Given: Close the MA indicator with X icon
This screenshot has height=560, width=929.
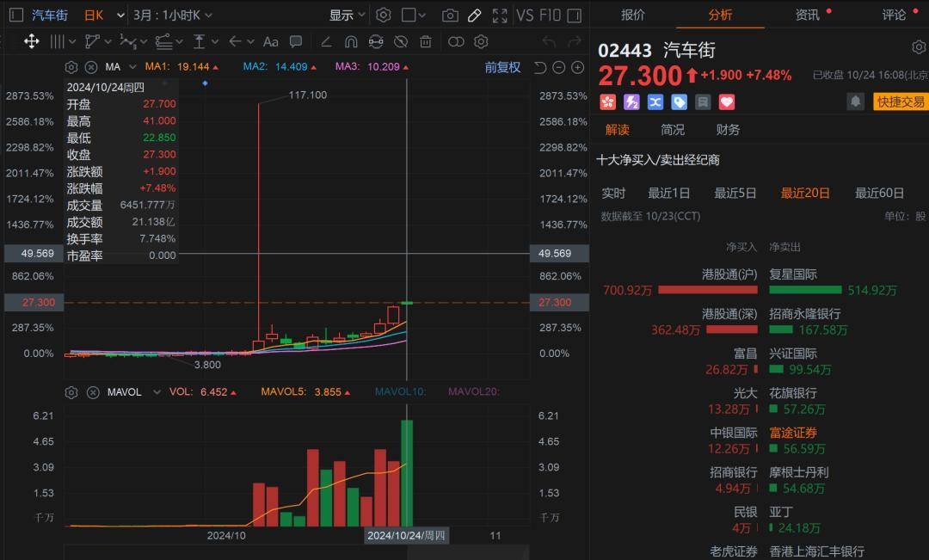Looking at the screenshot, I should coord(90,67).
